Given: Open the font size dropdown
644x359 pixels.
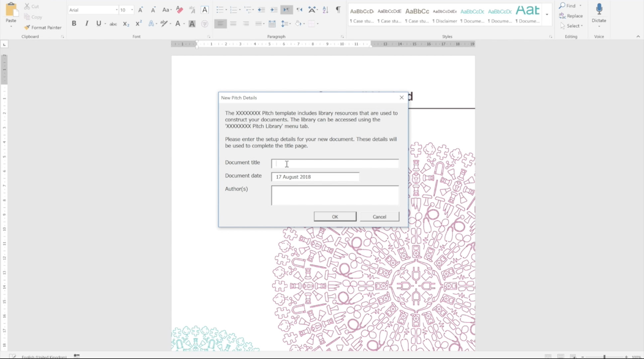Looking at the screenshot, I should point(132,10).
